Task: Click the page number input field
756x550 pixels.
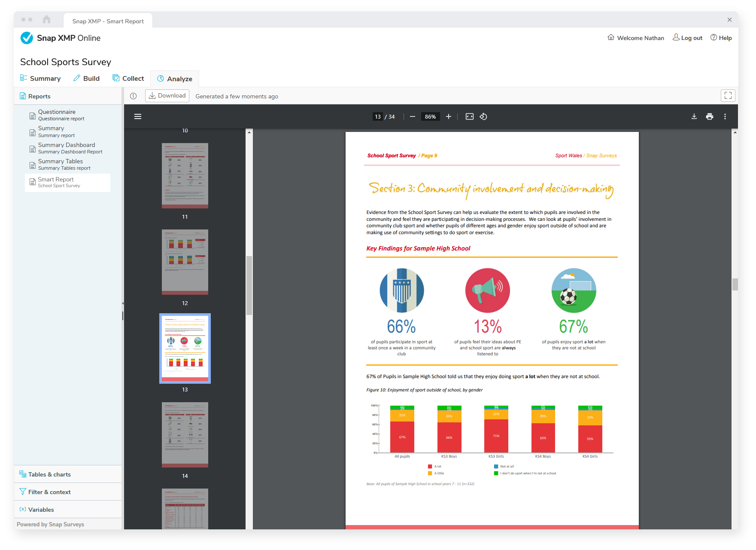Action: click(x=378, y=116)
